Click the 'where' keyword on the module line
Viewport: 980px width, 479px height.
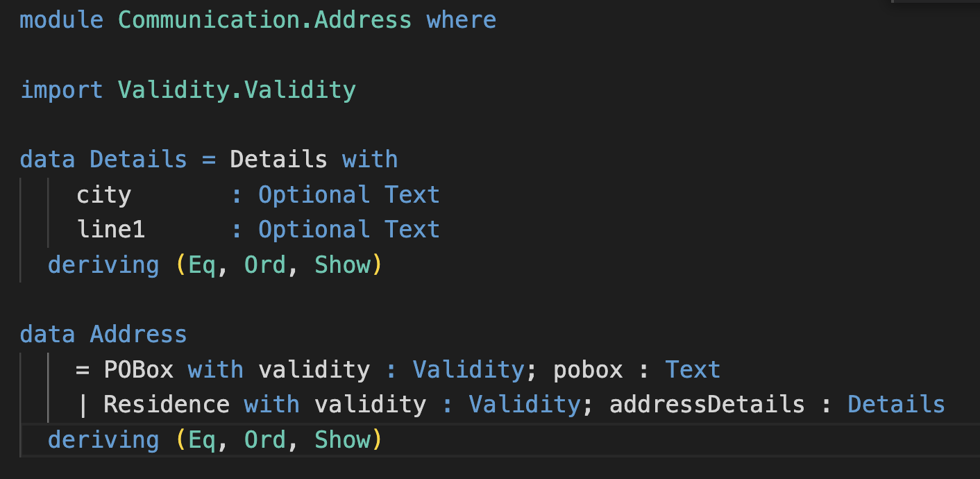tap(461, 19)
